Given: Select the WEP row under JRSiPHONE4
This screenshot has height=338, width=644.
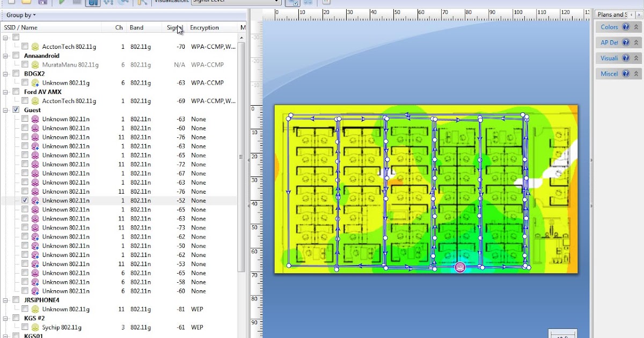Looking at the screenshot, I should pos(119,310).
